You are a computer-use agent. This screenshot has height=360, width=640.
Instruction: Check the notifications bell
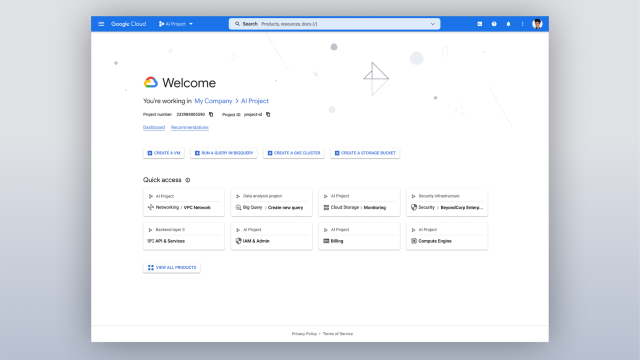click(x=508, y=24)
